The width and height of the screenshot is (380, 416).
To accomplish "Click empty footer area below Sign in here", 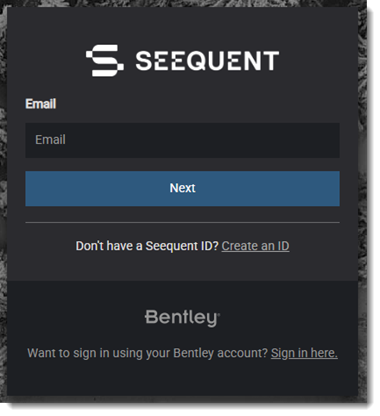I will tap(182, 378).
